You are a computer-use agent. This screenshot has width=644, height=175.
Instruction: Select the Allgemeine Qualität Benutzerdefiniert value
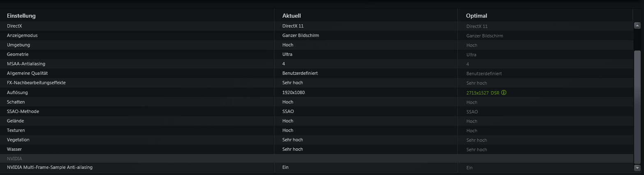click(x=300, y=73)
